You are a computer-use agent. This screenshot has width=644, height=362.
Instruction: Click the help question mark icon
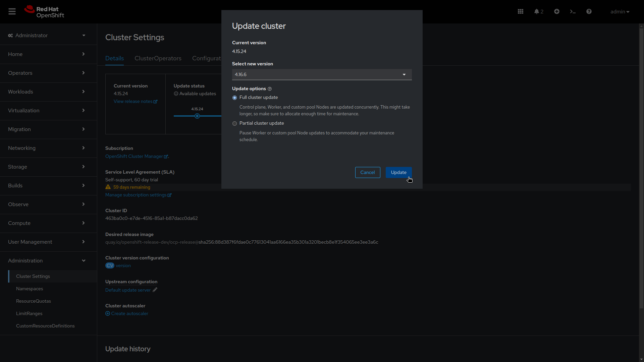pos(589,11)
